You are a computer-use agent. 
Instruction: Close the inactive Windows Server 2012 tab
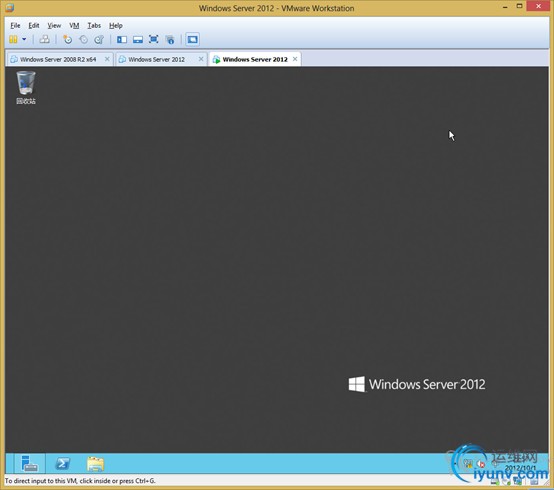click(x=201, y=59)
